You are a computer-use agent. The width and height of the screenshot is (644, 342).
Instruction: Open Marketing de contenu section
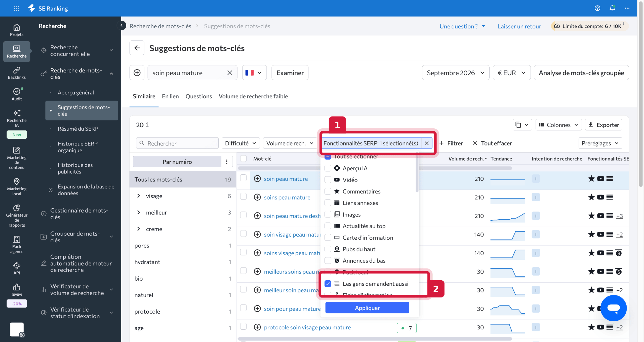17,158
